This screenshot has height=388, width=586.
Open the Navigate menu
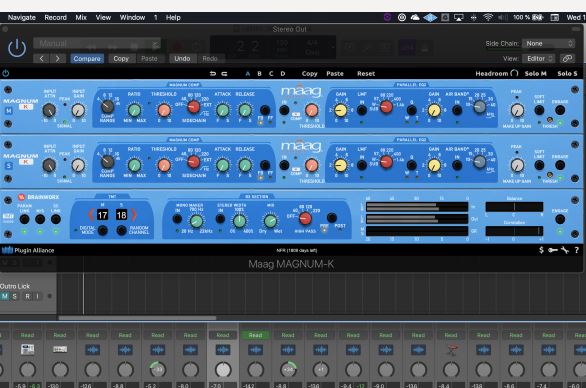pyautogui.click(x=22, y=17)
